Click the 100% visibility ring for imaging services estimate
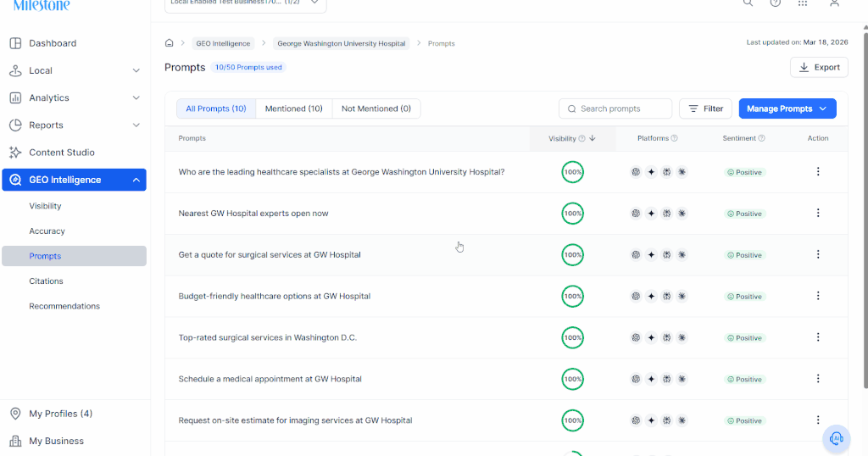Screen dimensions: 868x456 pos(572,420)
